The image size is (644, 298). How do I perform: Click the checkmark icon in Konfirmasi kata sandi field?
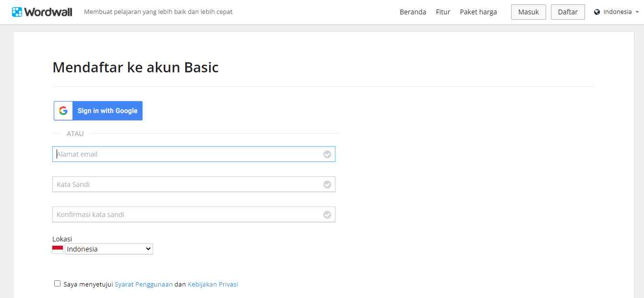327,215
